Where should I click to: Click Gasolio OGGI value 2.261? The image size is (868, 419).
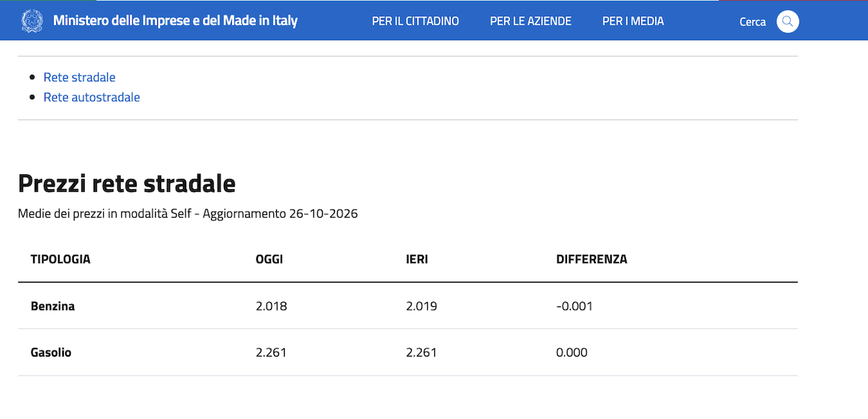[271, 353]
